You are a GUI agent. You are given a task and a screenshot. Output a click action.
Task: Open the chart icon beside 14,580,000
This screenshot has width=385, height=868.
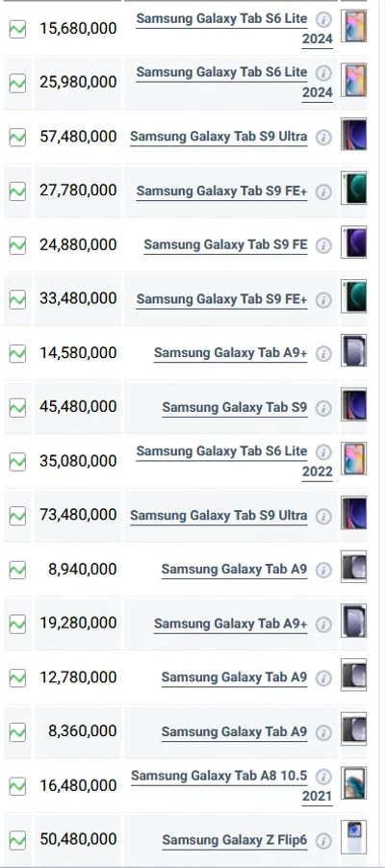(x=17, y=353)
